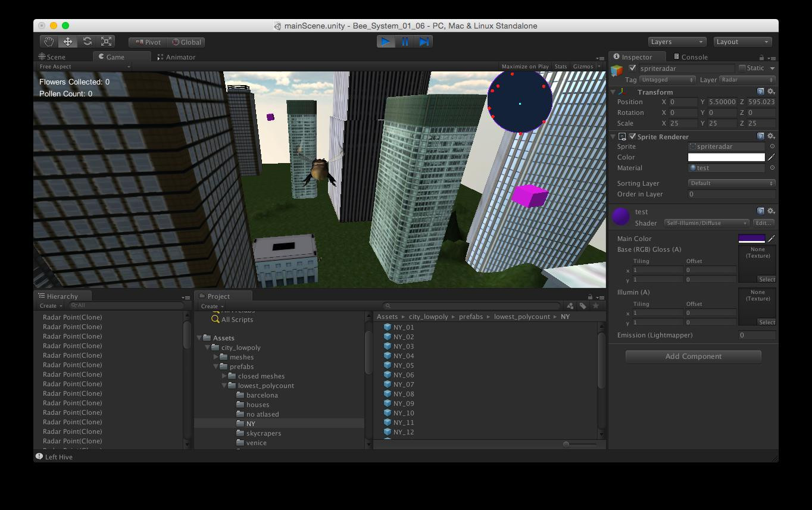Open the Shader dropdown Self-Illumin/Diffuse
The image size is (812, 510).
click(x=706, y=223)
